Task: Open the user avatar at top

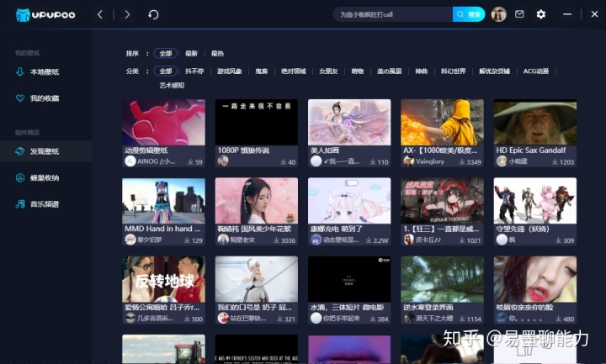Action: [498, 14]
